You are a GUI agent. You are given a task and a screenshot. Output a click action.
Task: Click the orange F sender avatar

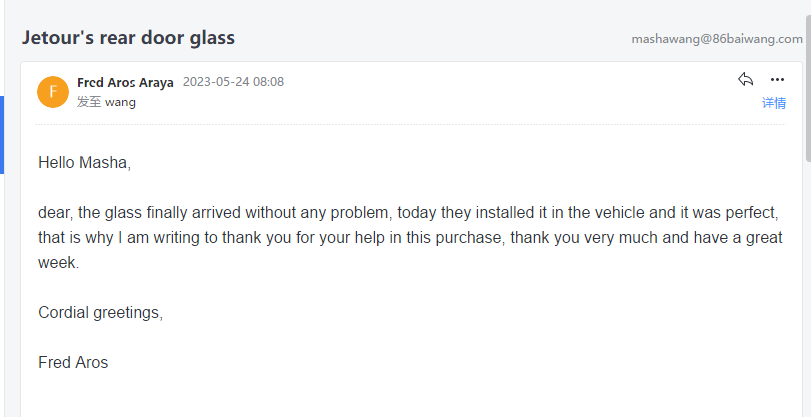pos(52,91)
